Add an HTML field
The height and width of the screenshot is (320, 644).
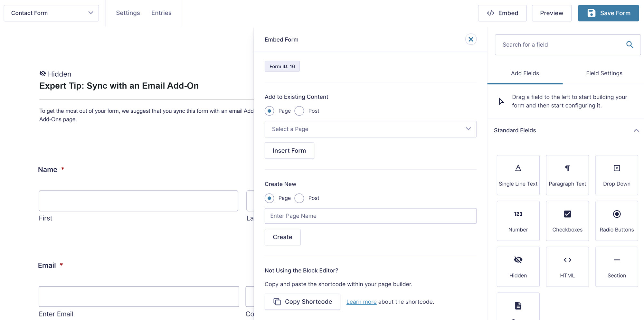(567, 267)
